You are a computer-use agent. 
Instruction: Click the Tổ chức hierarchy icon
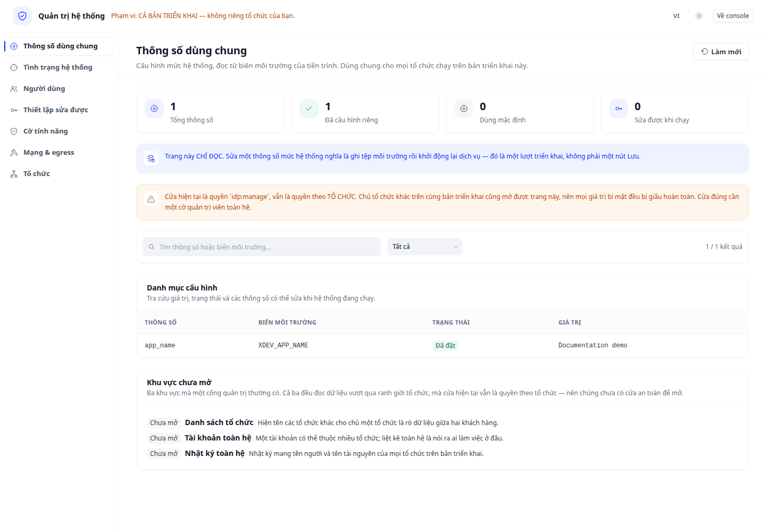point(14,174)
